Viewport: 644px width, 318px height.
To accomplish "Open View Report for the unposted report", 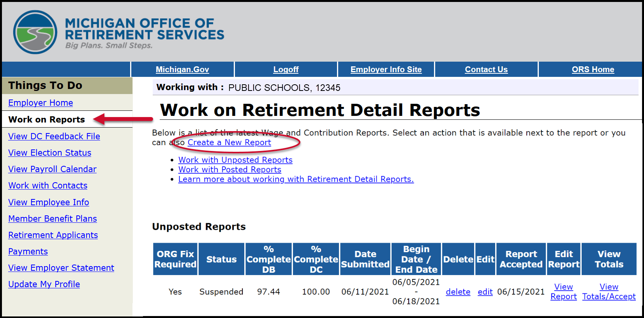I will click(564, 292).
